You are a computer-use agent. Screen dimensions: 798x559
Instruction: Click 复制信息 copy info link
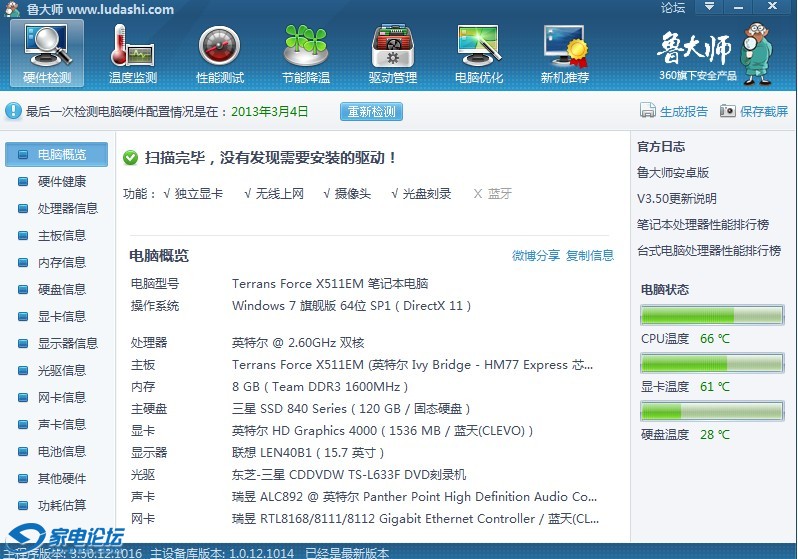tap(590, 256)
